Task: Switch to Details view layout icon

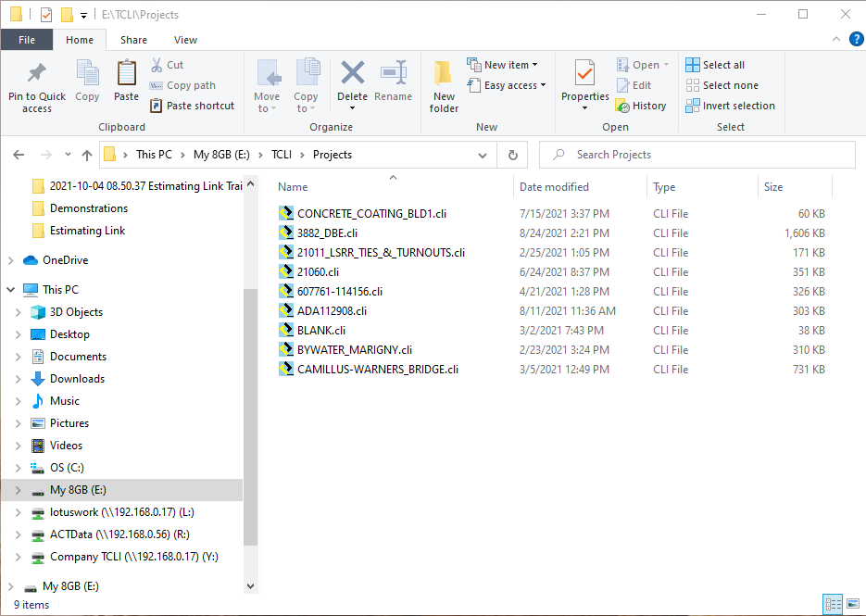Action: pos(833,604)
